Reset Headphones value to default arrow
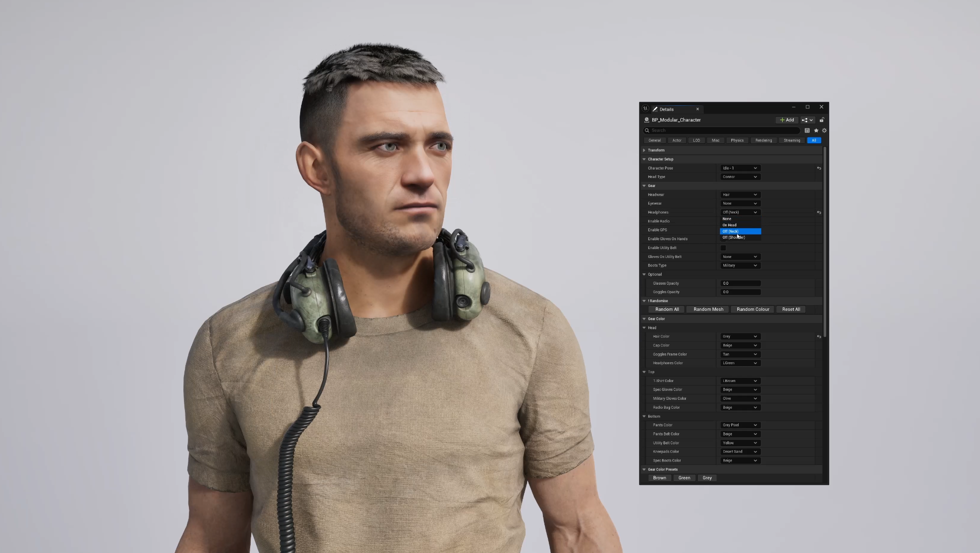The width and height of the screenshot is (980, 553). coord(819,213)
